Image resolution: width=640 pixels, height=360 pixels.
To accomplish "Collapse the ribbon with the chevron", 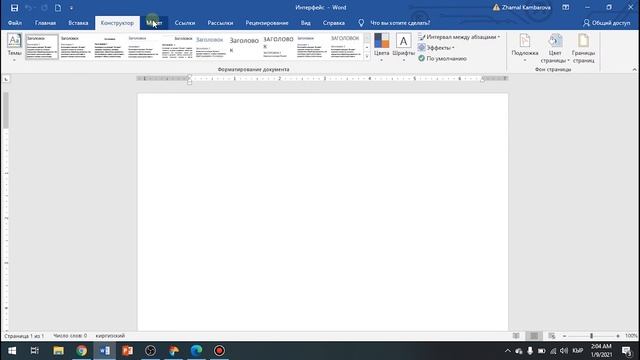I will pyautogui.click(x=634, y=70).
